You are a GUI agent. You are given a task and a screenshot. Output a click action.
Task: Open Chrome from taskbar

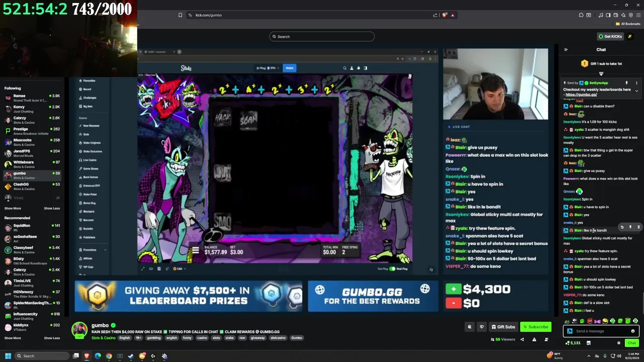[109, 356]
